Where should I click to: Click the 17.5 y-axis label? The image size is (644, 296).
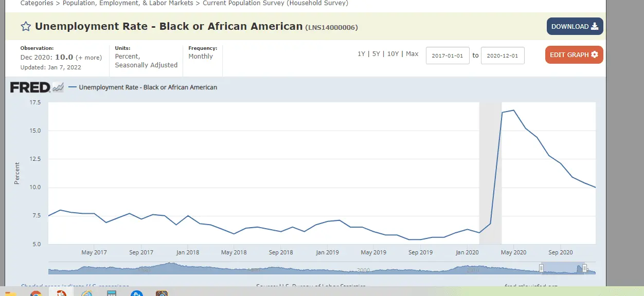click(35, 102)
